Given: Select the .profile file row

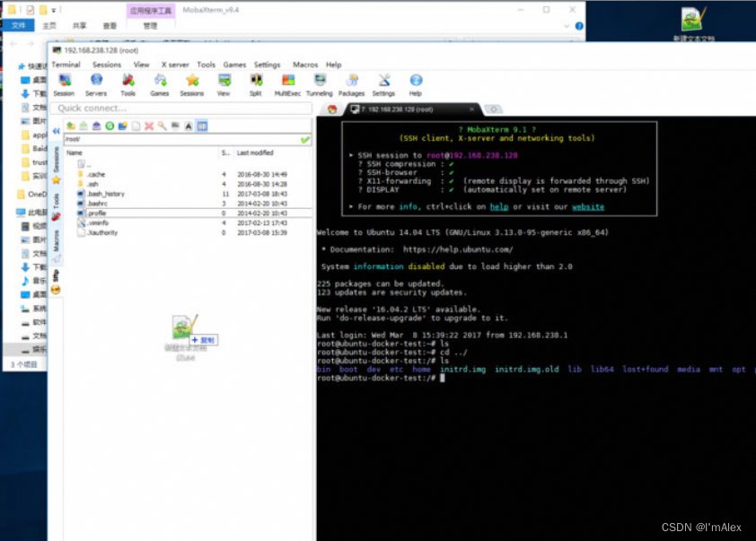Looking at the screenshot, I should coord(188,213).
